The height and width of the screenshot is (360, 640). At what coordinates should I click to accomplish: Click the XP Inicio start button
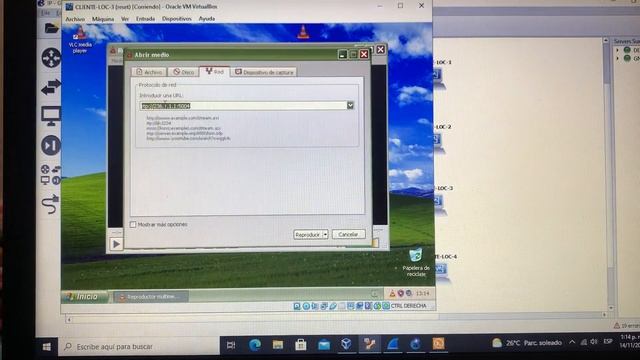coord(85,296)
